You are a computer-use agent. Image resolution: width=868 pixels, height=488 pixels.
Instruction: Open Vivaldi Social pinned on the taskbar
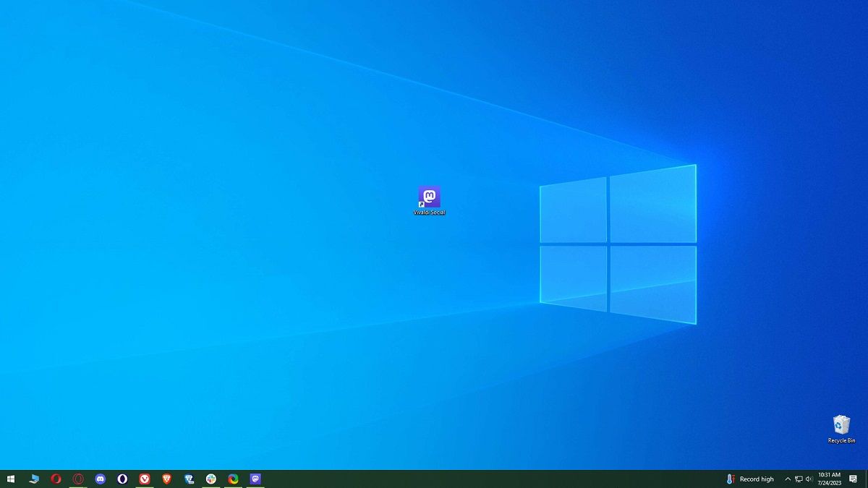(x=256, y=478)
